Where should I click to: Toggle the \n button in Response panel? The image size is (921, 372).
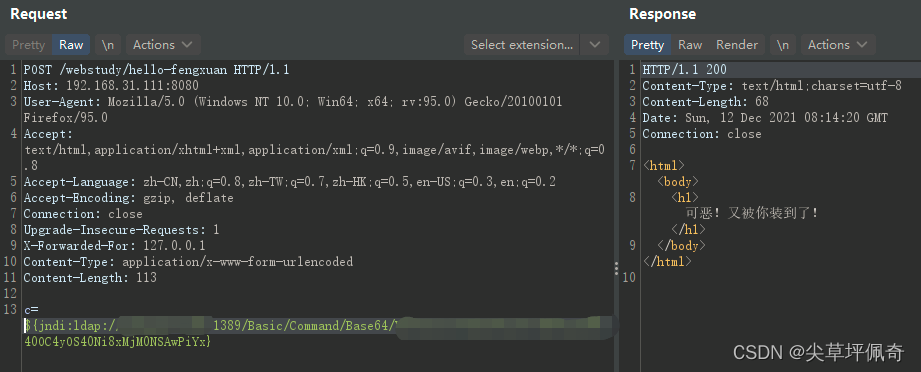[x=783, y=45]
